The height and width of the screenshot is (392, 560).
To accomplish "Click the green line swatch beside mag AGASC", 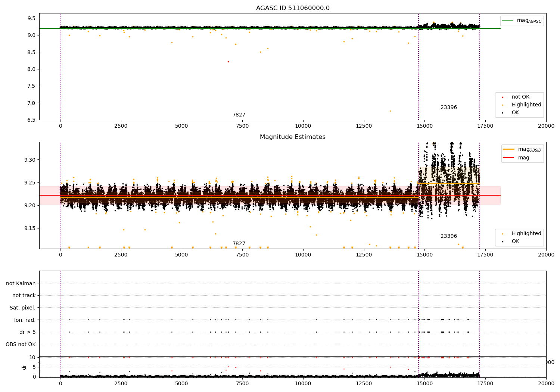I will click(507, 21).
